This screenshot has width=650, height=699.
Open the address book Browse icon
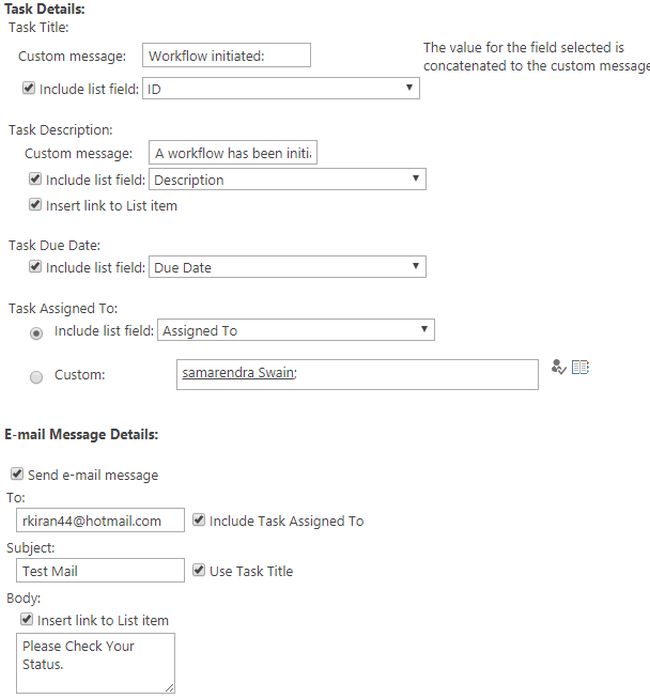[x=580, y=368]
